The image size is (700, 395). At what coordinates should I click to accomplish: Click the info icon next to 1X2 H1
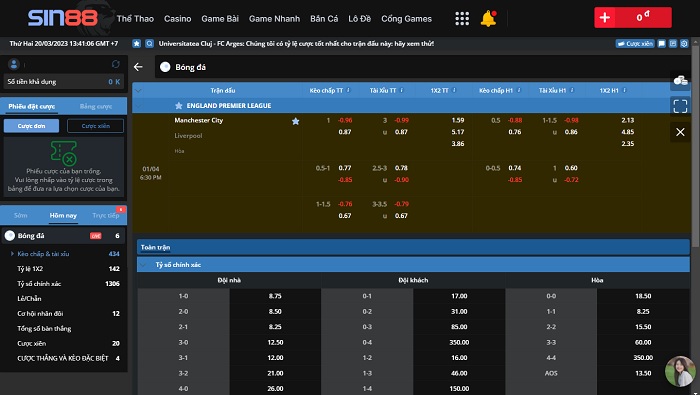click(x=625, y=90)
